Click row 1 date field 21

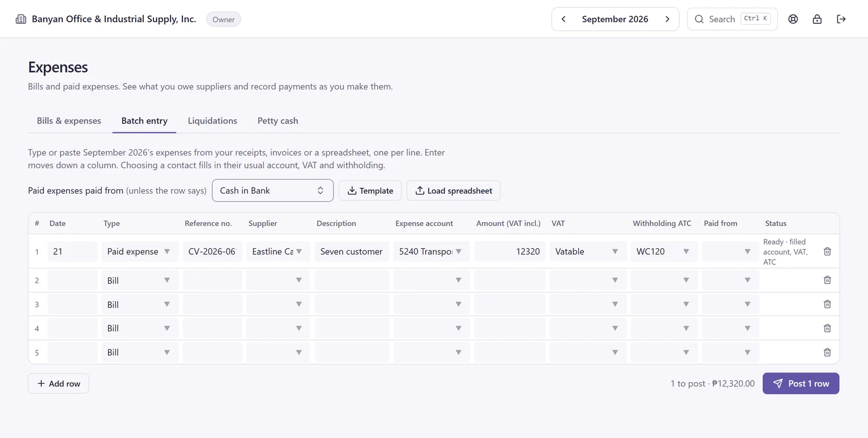[73, 252]
